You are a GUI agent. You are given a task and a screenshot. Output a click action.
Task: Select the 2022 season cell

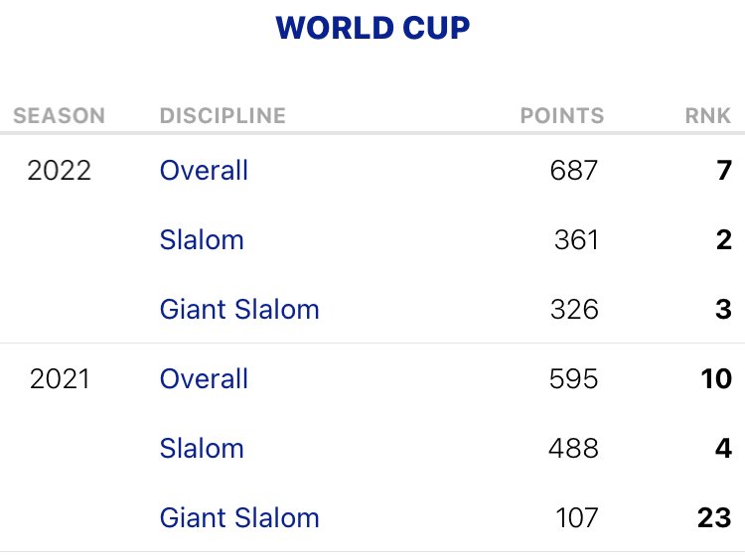pos(59,170)
